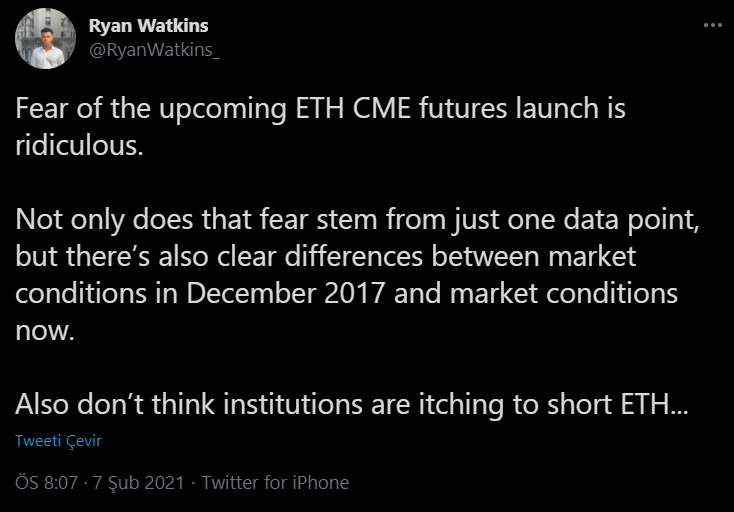Open the "ÖS 8:07" time link
The height and width of the screenshot is (512, 734).
pos(41,482)
